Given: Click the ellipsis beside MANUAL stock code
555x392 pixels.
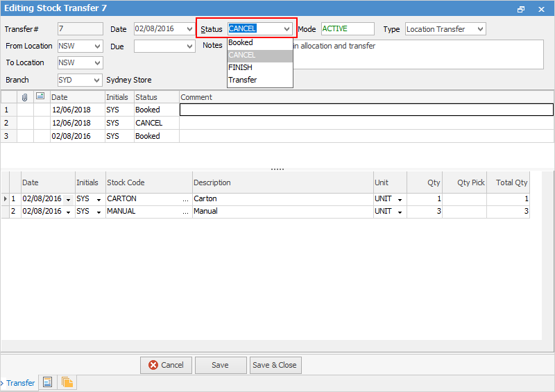Looking at the screenshot, I should [x=185, y=212].
